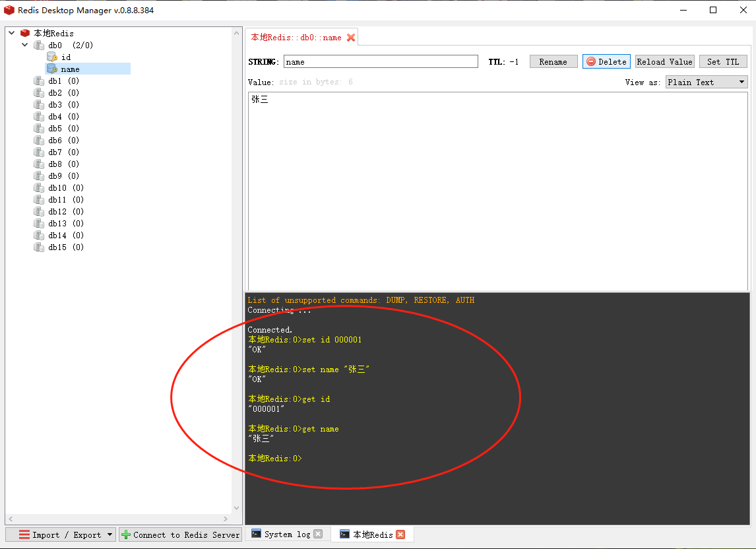The image size is (756, 549).
Task: Click the console line 'get name'
Action: (294, 429)
